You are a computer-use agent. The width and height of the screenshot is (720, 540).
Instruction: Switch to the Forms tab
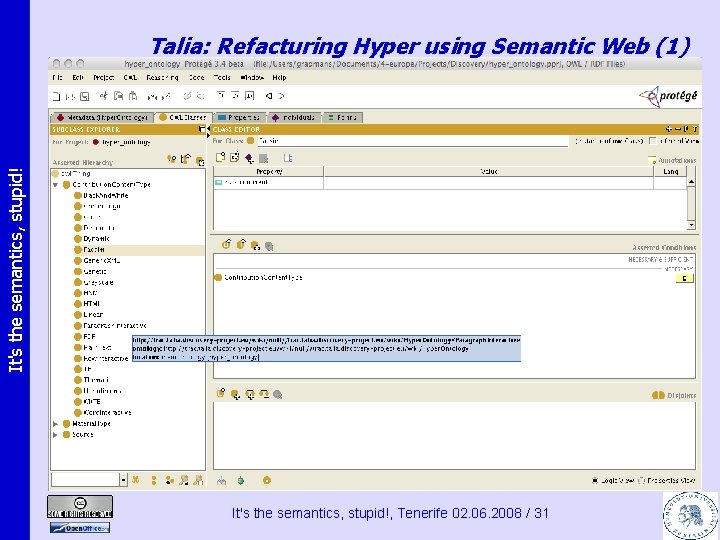point(343,118)
